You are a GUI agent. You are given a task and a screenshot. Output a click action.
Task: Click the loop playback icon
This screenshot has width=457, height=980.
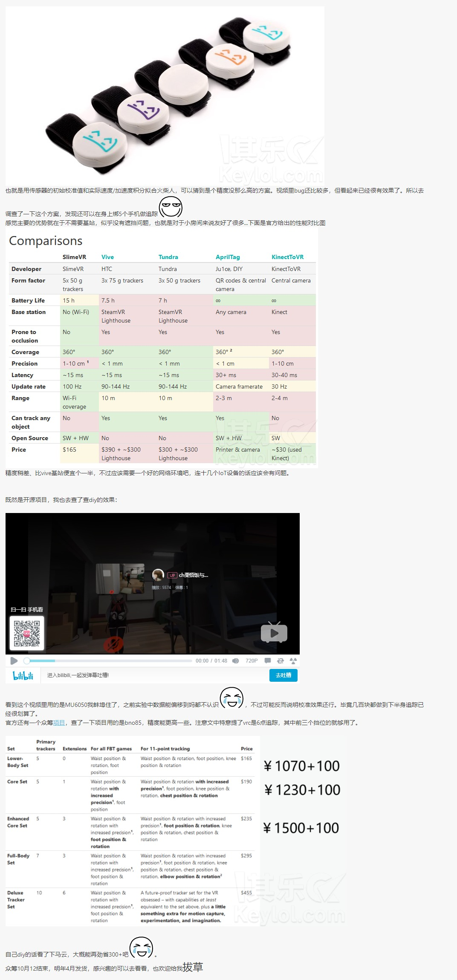pyautogui.click(x=280, y=661)
